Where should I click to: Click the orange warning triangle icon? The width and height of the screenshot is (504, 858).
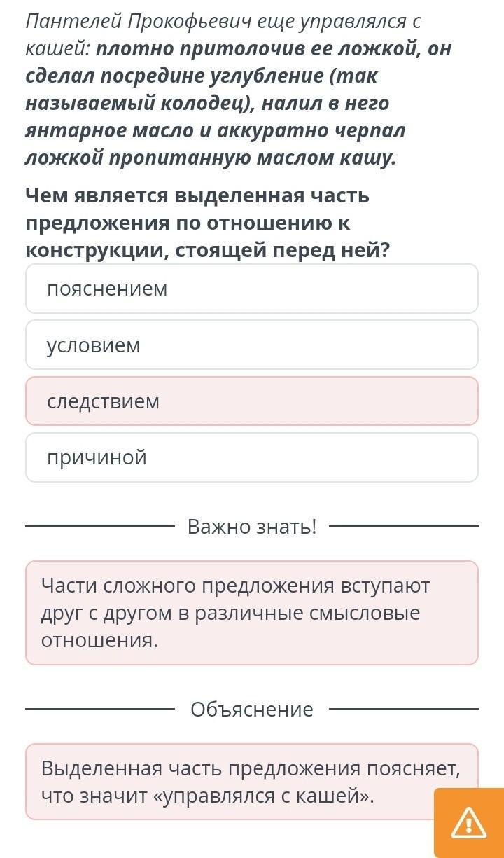coord(469,822)
